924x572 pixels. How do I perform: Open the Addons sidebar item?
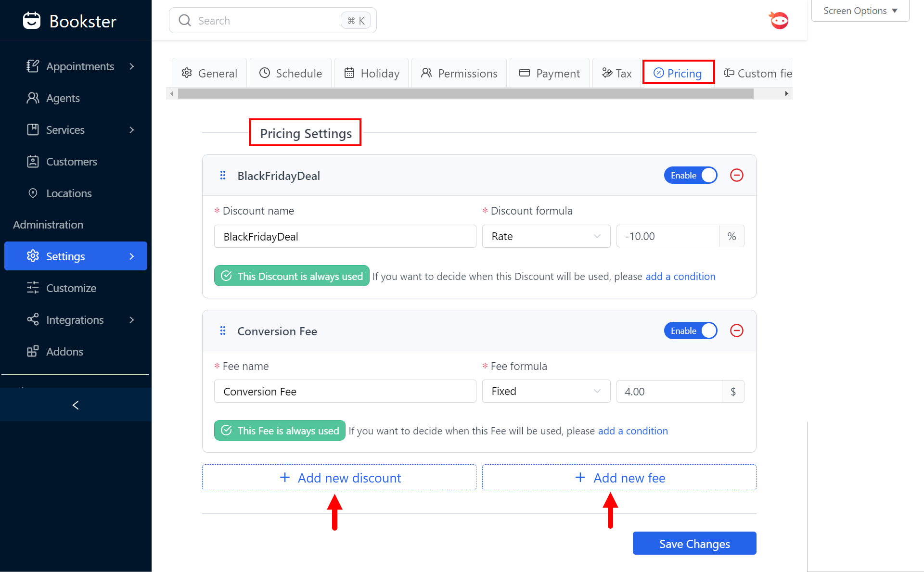[x=64, y=352]
